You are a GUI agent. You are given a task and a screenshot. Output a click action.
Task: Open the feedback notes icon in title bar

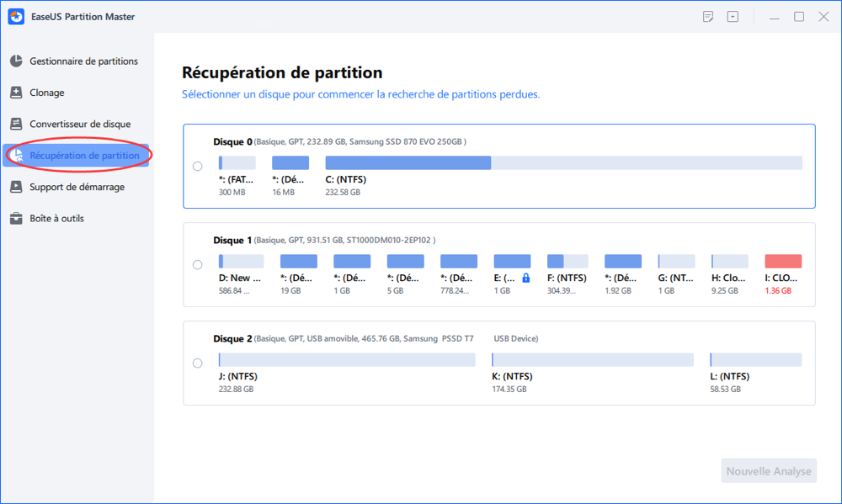point(708,17)
